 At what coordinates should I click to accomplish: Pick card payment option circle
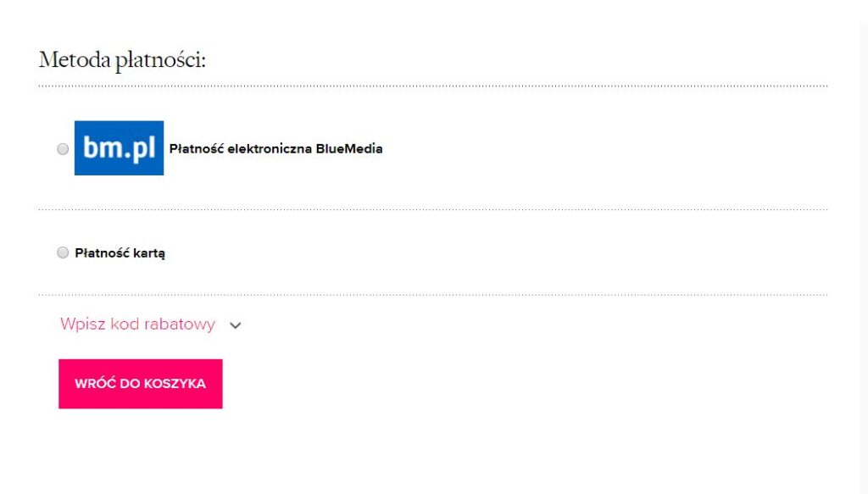[63, 253]
